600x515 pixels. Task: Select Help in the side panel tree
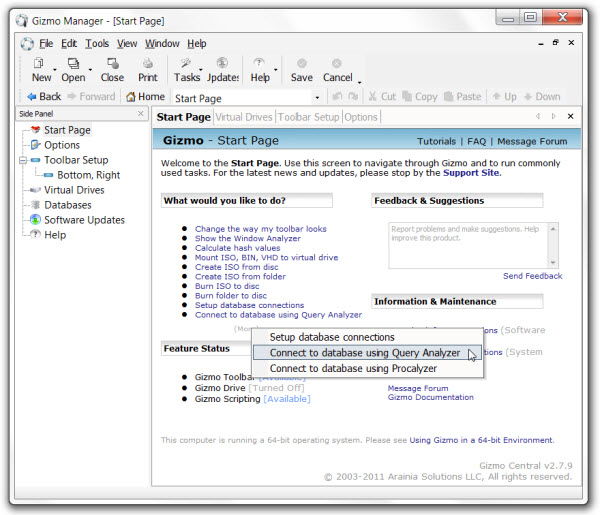pos(55,235)
